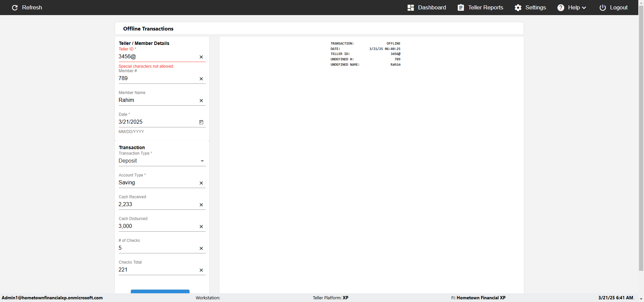Click the Refresh button label

click(x=32, y=7)
